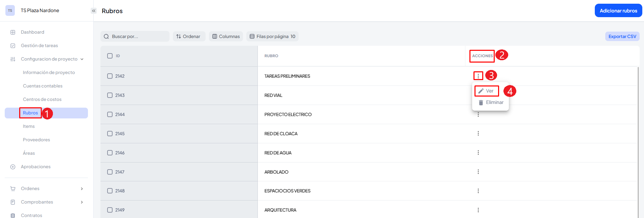Viewport: 644px width, 218px height.
Task: Click the Aprobaciones plus-circle icon
Action: click(x=13, y=167)
